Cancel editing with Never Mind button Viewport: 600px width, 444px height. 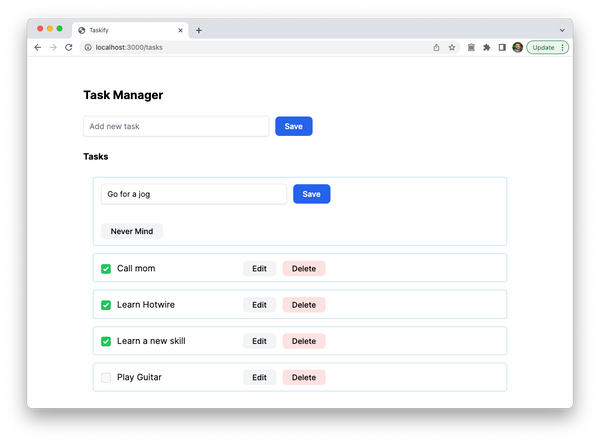[x=132, y=231]
